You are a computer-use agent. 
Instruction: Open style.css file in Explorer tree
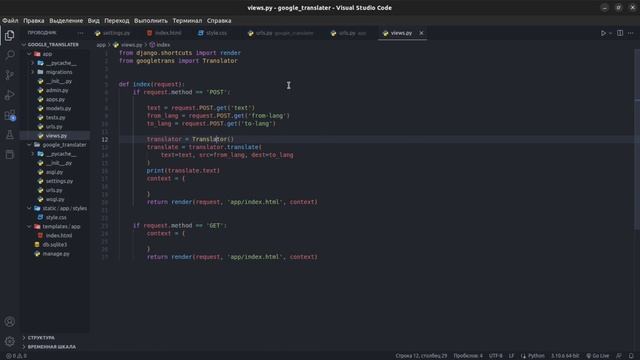pyautogui.click(x=56, y=218)
